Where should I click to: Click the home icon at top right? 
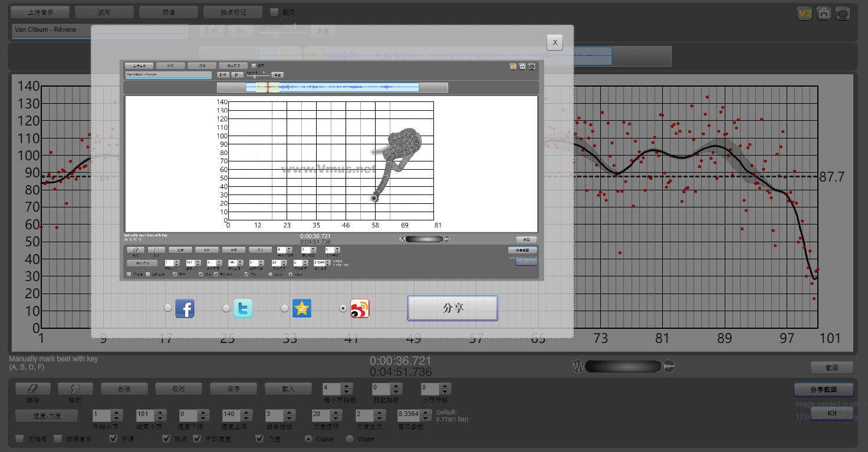824,14
